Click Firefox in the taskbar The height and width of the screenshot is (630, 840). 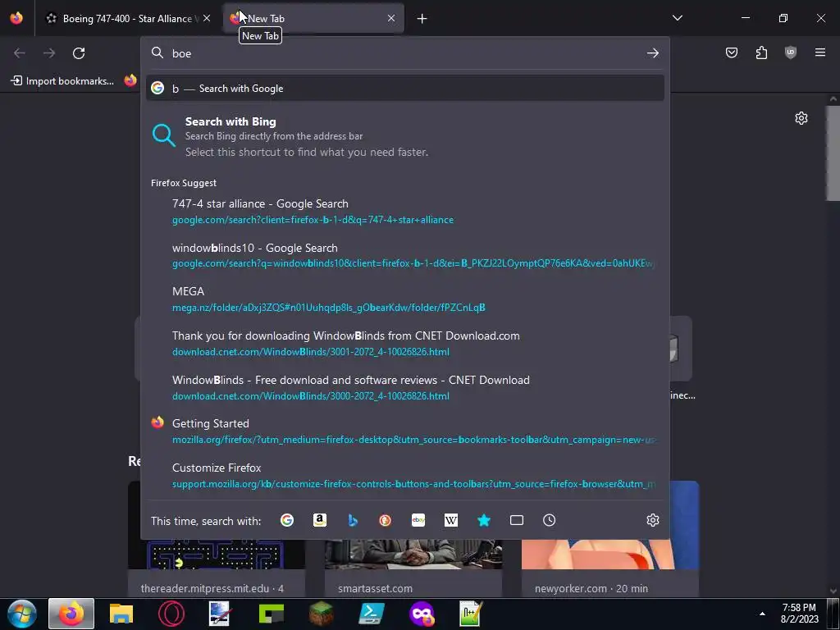point(71,614)
